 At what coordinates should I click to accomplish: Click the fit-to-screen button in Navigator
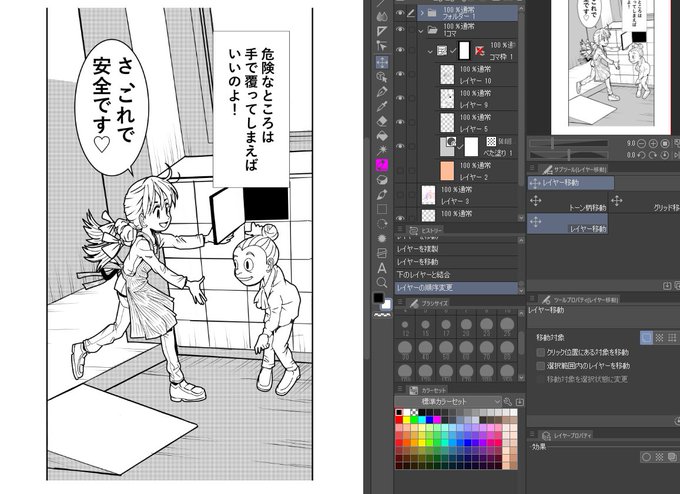click(x=665, y=143)
